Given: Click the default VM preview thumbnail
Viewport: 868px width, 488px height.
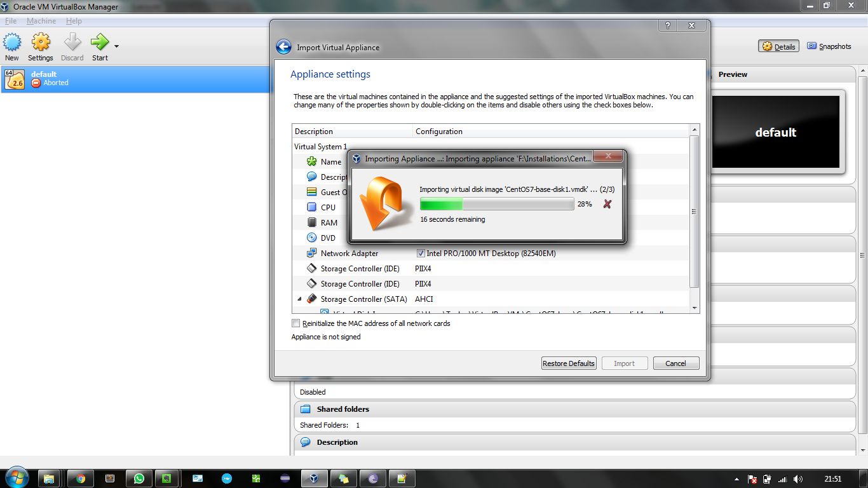Looking at the screenshot, I should (776, 132).
